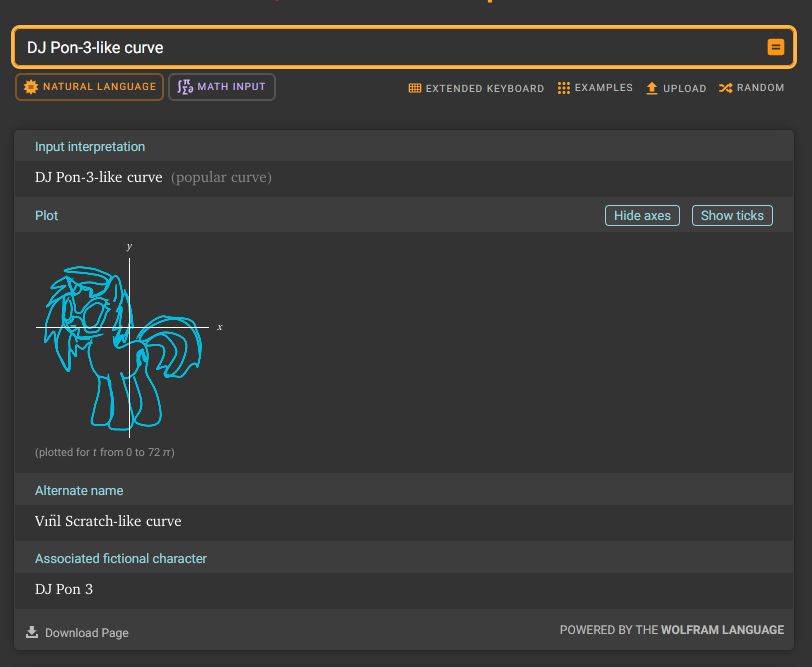Image resolution: width=812 pixels, height=667 pixels.
Task: Download Page link at bottom
Action: click(x=77, y=632)
